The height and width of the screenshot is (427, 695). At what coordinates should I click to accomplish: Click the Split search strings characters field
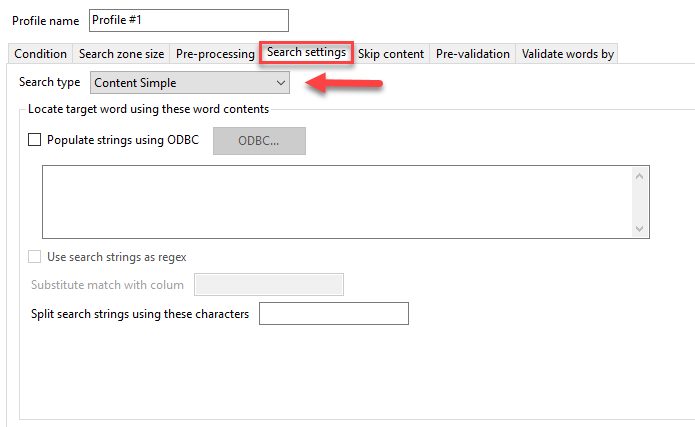tap(334, 314)
